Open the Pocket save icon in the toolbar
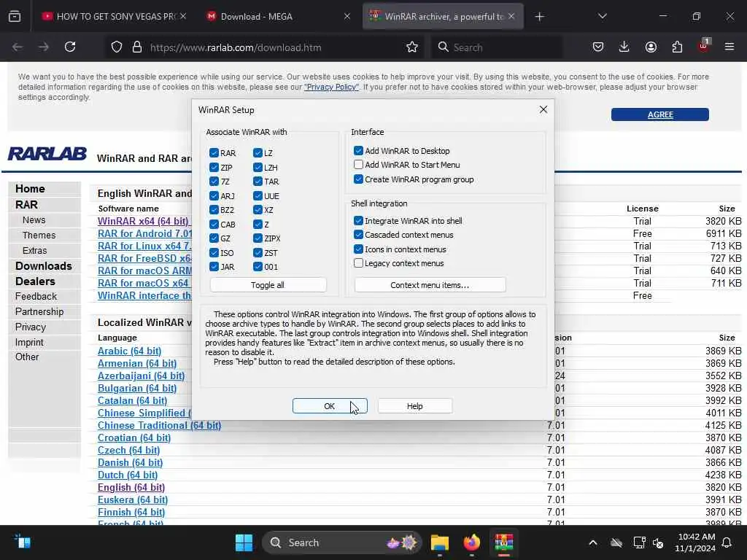 point(598,47)
